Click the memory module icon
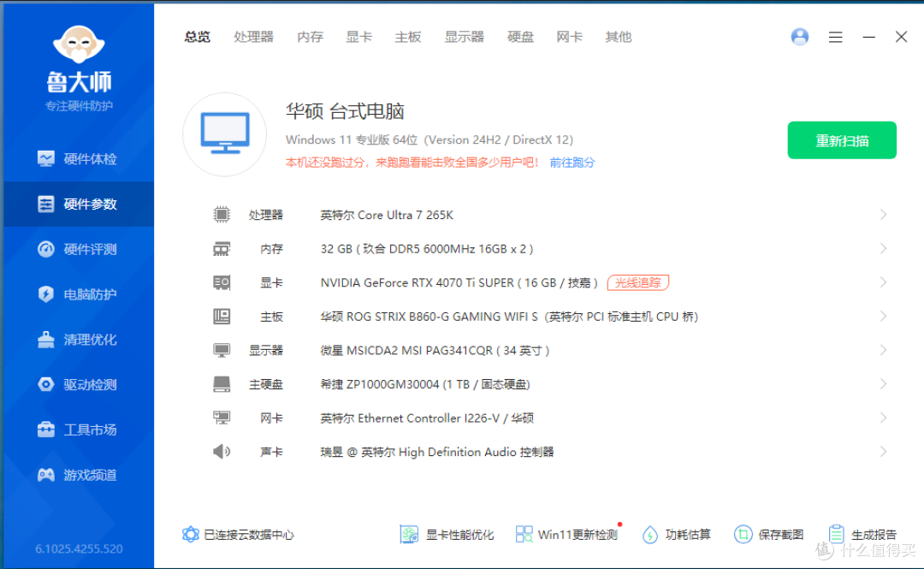Image resolution: width=924 pixels, height=569 pixels. click(x=222, y=249)
